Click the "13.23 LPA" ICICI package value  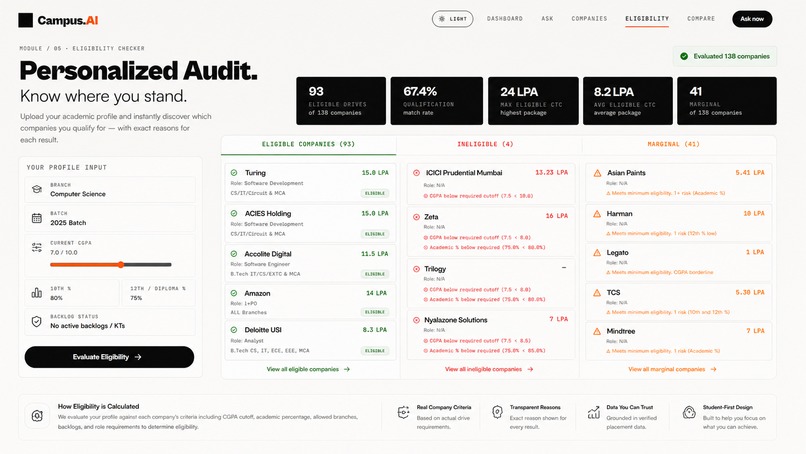(552, 173)
